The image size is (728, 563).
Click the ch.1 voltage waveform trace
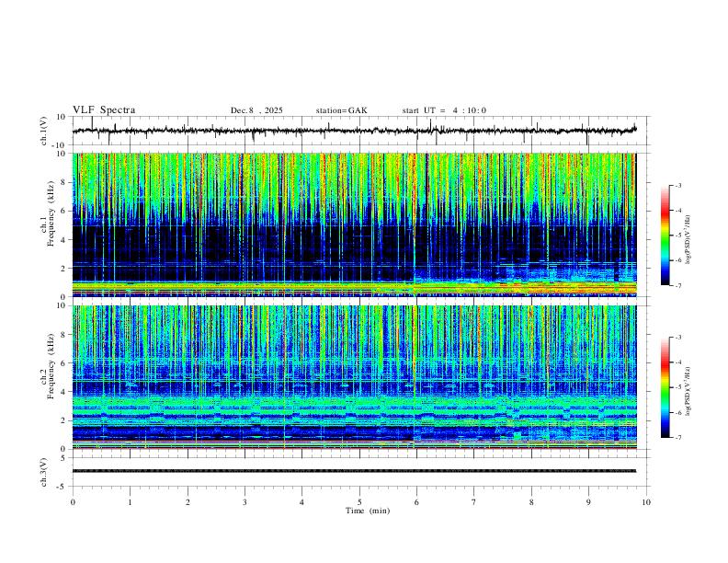354,131
